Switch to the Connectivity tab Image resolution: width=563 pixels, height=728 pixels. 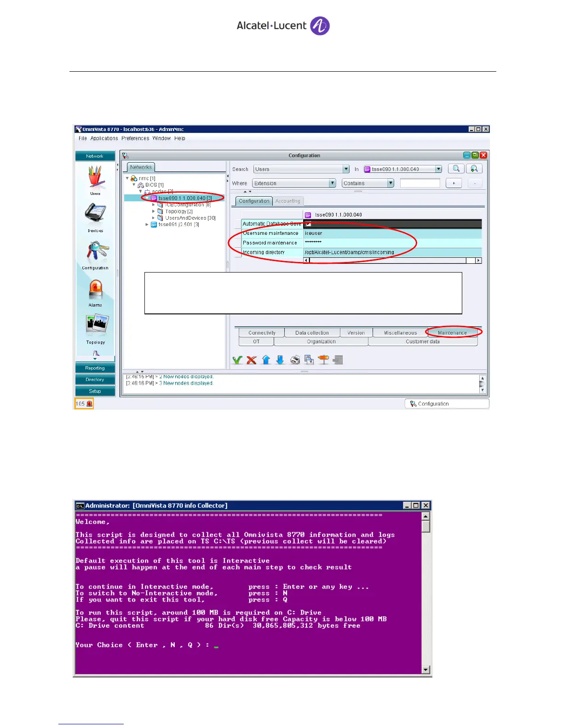click(x=262, y=333)
